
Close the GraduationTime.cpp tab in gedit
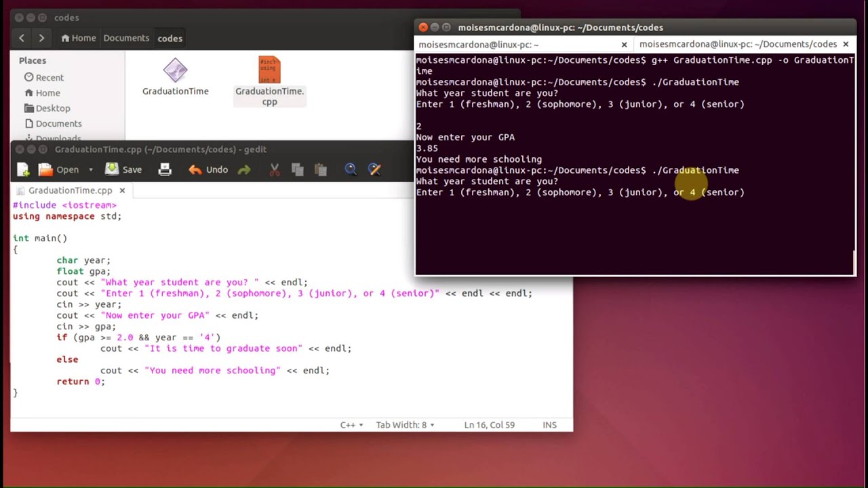point(122,190)
